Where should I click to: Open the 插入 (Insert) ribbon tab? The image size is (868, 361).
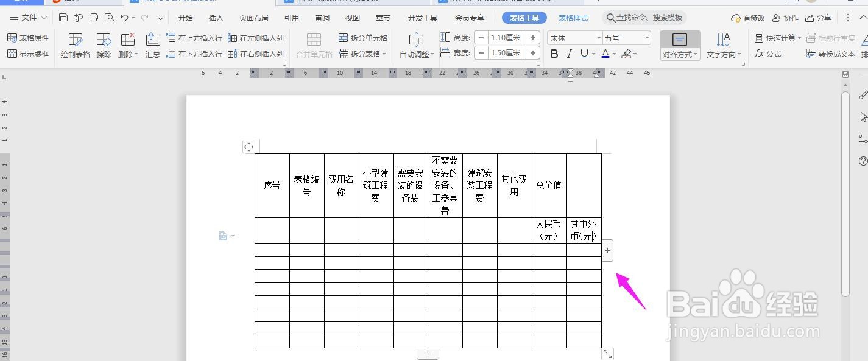(x=215, y=18)
